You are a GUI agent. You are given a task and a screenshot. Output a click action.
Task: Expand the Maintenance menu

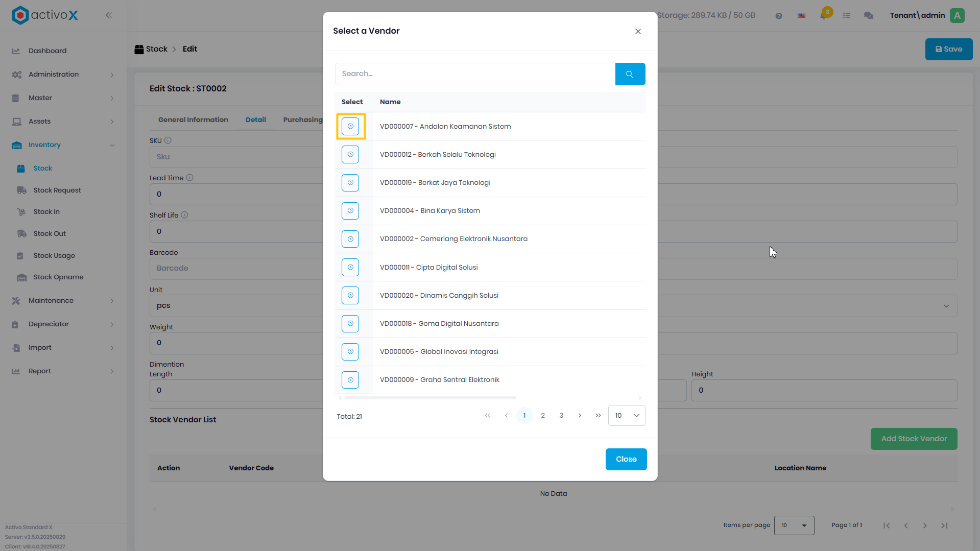(x=63, y=301)
